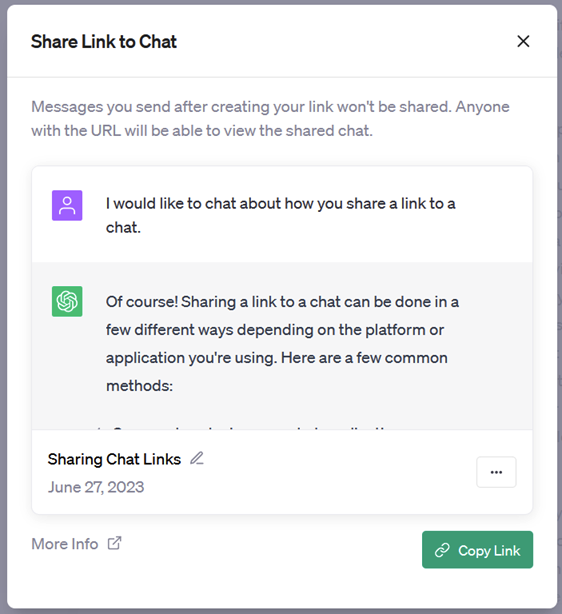Viewport: 562px width, 614px height.
Task: Click the external link icon beside More Info
Action: coord(114,543)
